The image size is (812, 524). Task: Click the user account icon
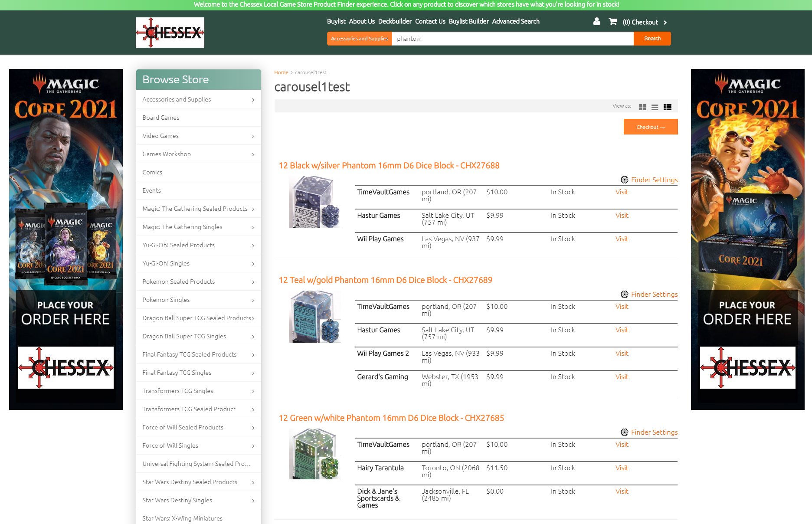point(597,21)
